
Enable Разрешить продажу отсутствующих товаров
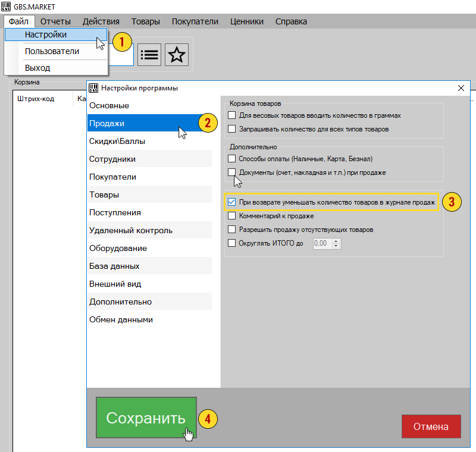[231, 230]
